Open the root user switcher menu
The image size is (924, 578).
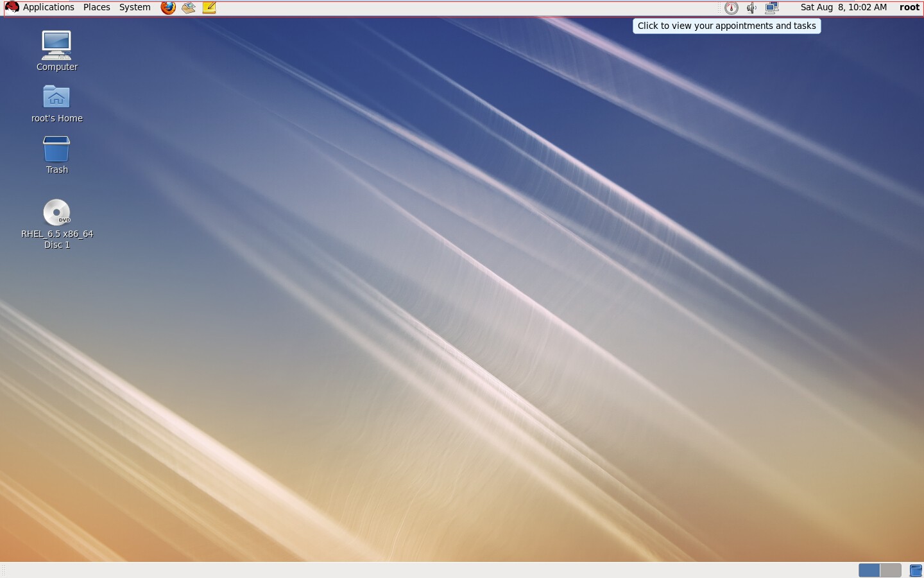click(x=909, y=8)
